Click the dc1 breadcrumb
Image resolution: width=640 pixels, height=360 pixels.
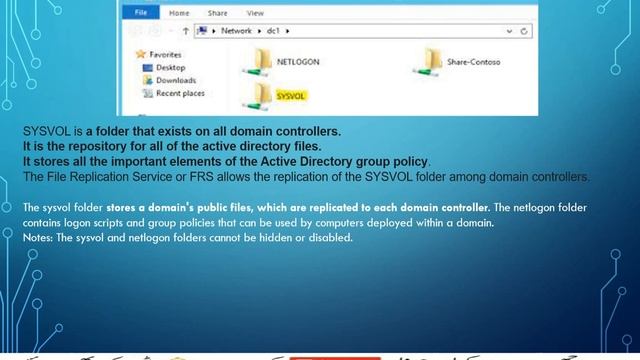tap(273, 31)
